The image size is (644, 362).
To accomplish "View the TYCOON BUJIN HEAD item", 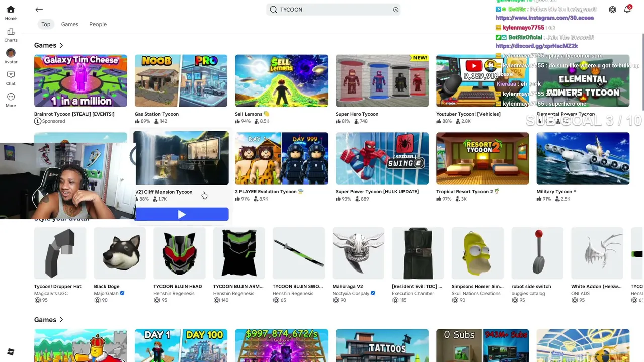I will coord(180,253).
